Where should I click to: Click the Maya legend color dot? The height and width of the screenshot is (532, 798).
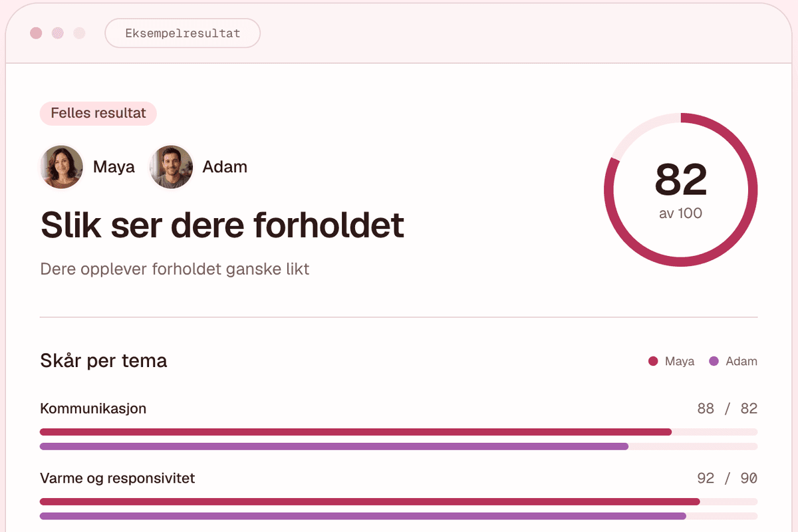653,362
